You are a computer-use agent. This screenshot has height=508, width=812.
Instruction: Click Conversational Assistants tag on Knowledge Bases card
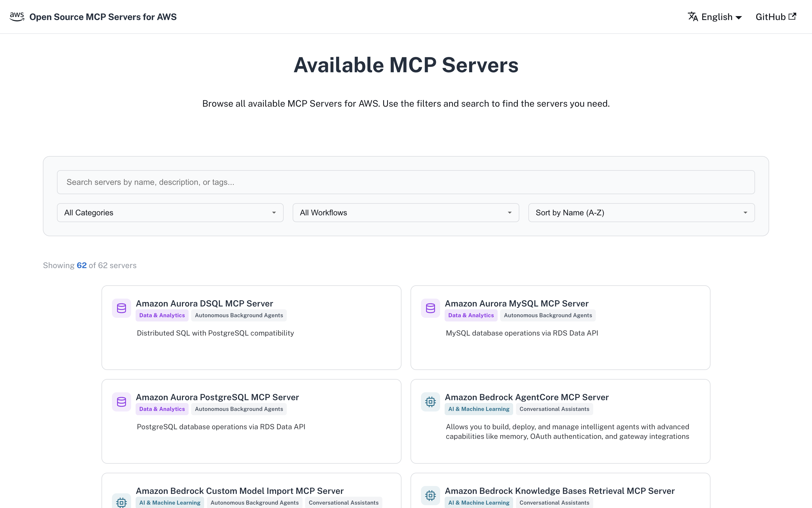pos(554,502)
